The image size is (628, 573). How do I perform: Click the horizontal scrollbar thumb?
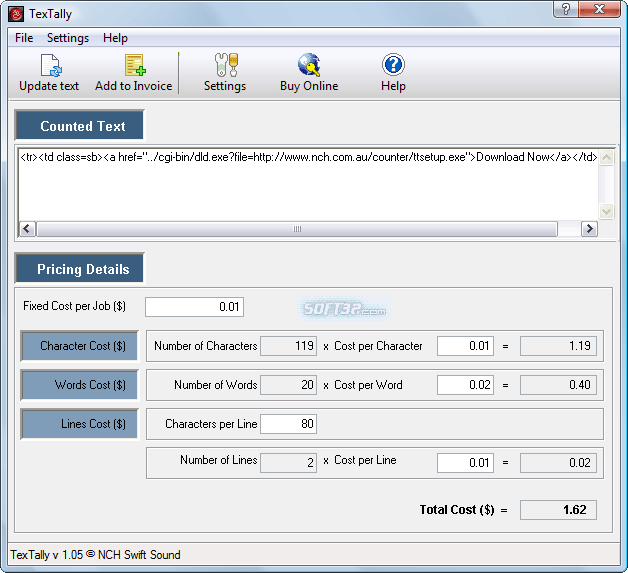point(297,229)
